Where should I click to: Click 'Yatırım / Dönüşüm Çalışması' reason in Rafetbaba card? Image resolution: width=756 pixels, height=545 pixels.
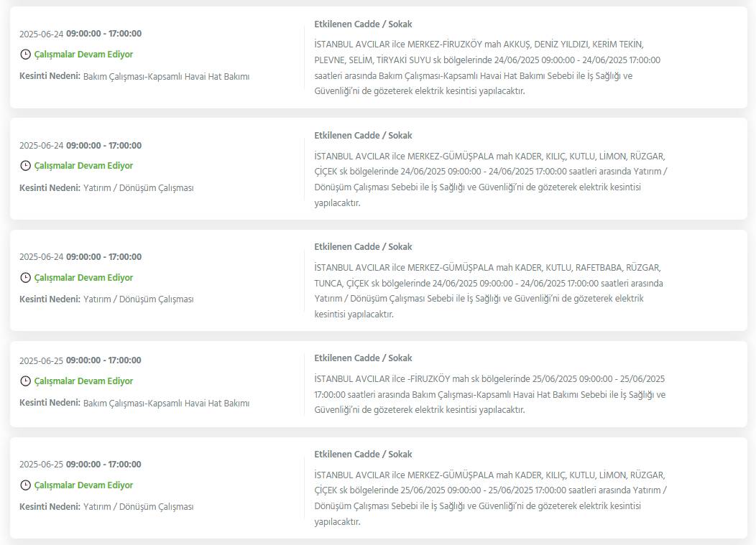pos(139,299)
